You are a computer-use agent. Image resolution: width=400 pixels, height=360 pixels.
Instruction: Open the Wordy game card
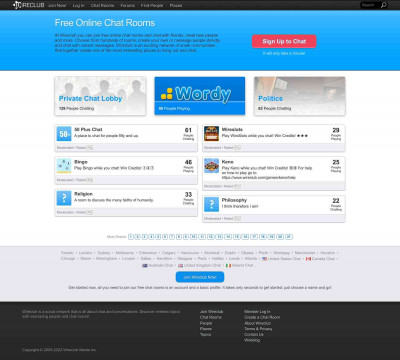tap(200, 96)
